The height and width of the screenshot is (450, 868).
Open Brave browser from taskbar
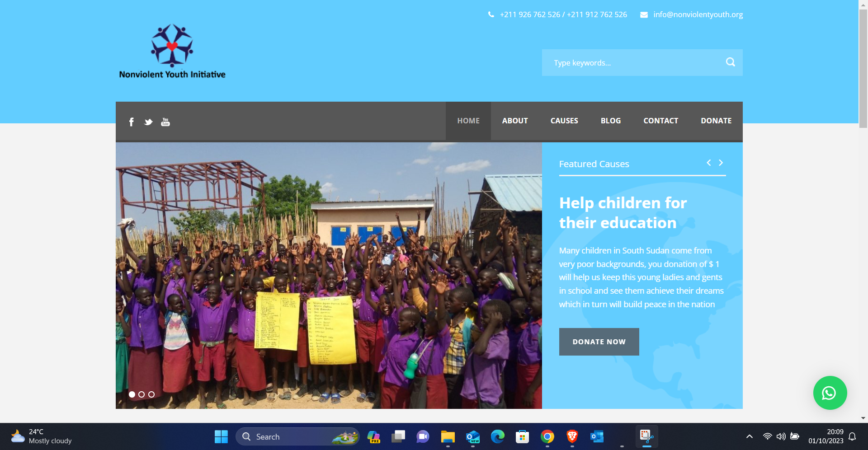tap(572, 436)
